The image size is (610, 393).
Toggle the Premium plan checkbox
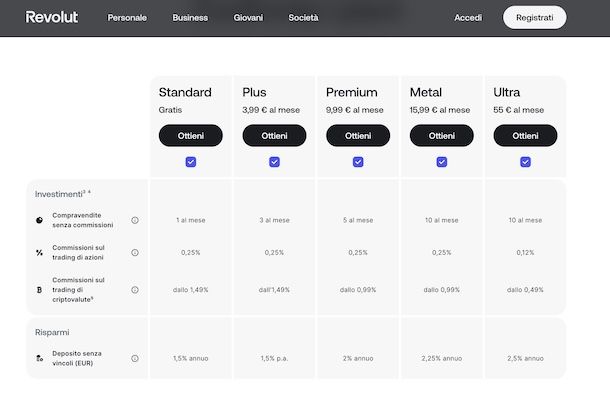358,162
